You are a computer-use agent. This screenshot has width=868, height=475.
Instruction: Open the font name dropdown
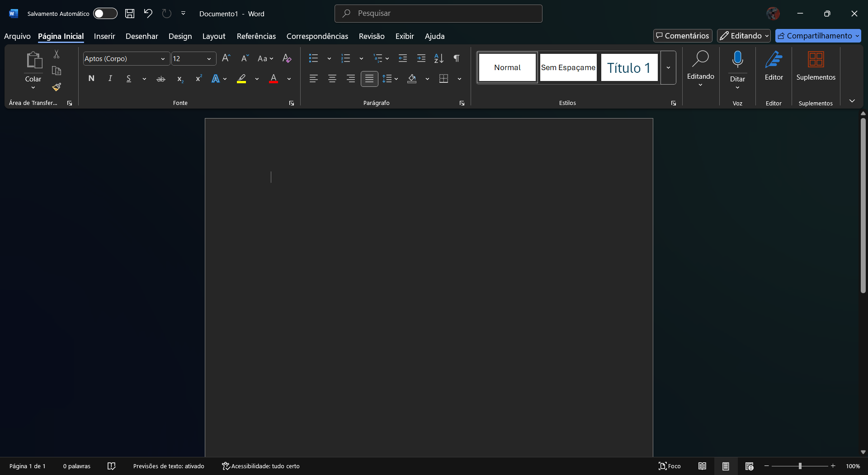163,59
